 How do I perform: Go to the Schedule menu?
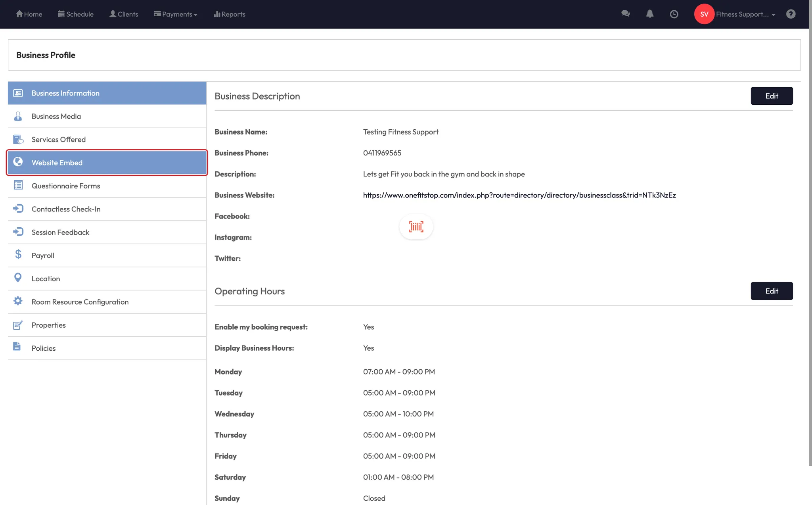click(76, 14)
